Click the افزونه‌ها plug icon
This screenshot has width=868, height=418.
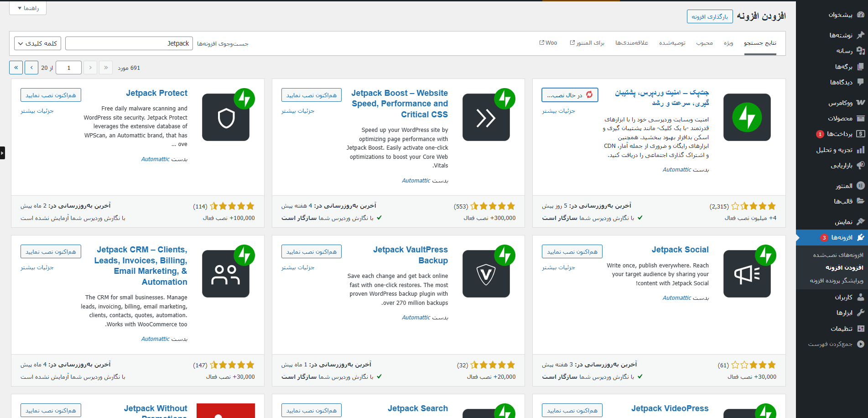pos(860,237)
